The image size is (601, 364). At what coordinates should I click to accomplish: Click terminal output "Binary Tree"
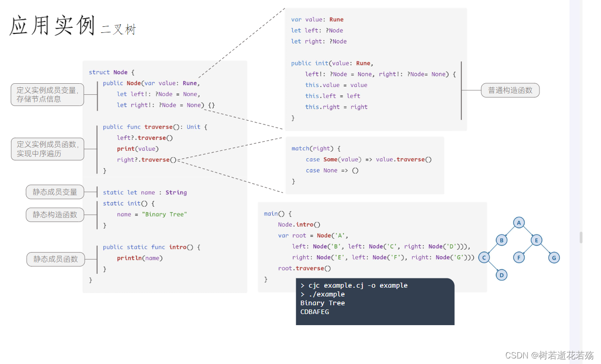coord(322,303)
